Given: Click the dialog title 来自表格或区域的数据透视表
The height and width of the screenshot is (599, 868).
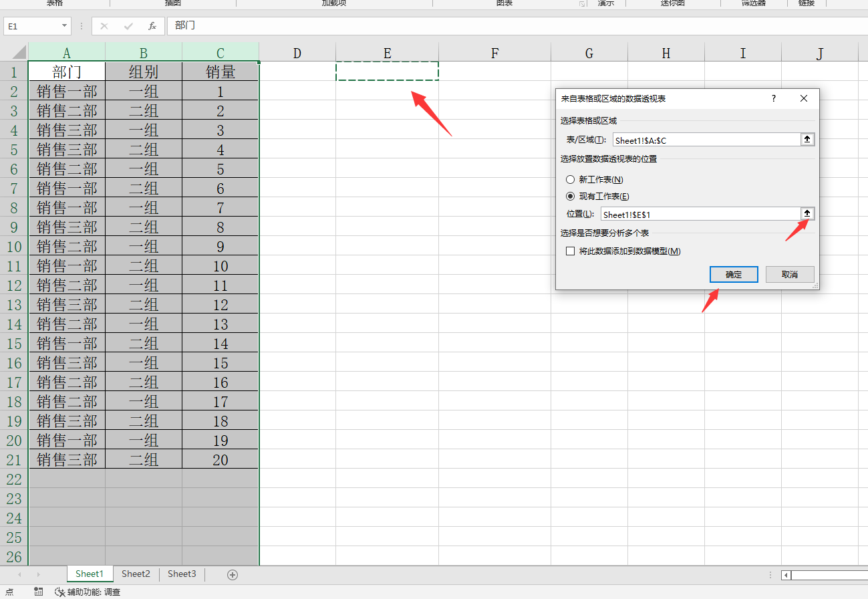Looking at the screenshot, I should (x=613, y=98).
